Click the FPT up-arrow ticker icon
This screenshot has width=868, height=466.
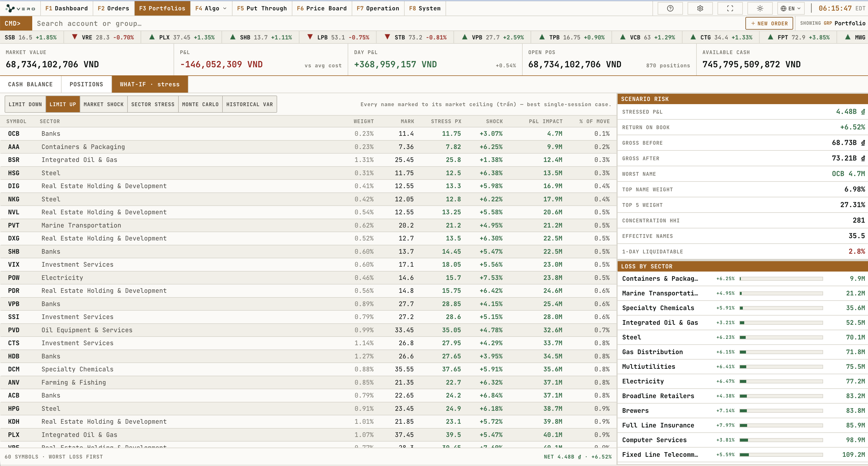pyautogui.click(x=770, y=37)
